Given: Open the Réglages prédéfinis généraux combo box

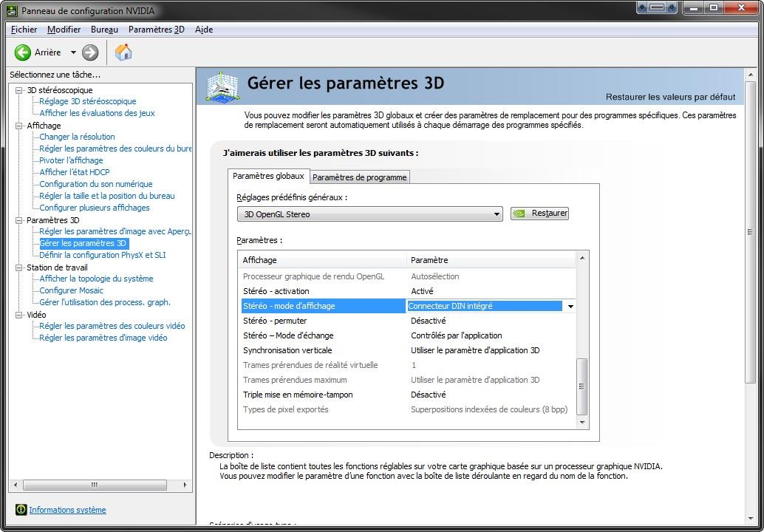Looking at the screenshot, I should click(369, 214).
